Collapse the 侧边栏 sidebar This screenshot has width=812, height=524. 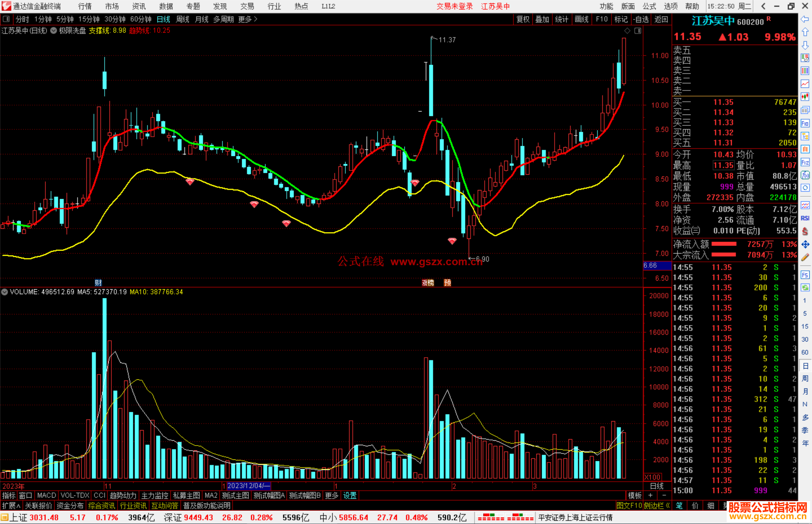coord(657,506)
